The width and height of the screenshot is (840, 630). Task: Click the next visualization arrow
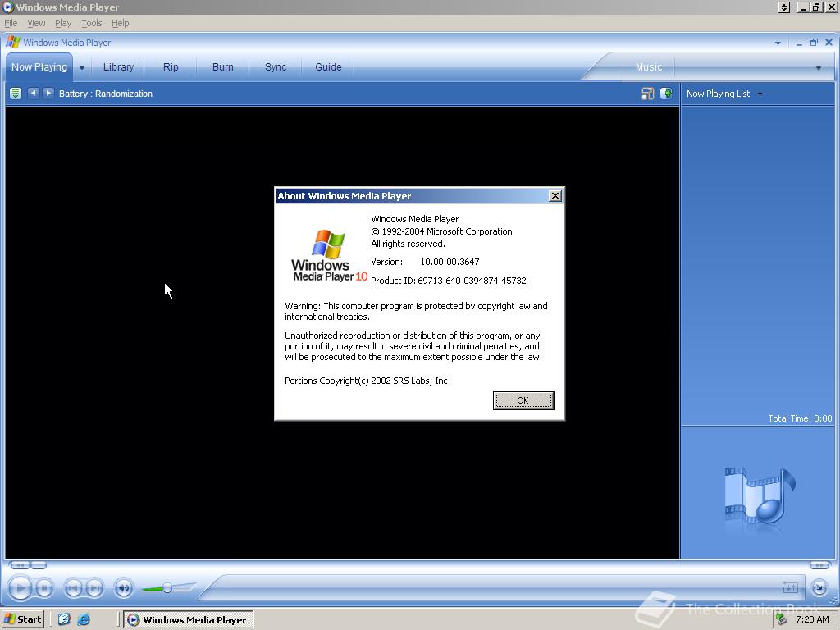(48, 93)
